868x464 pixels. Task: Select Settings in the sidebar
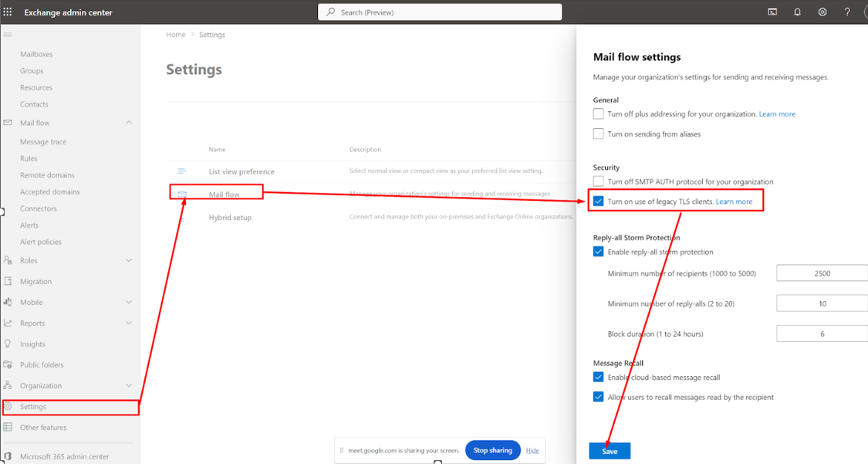coord(70,407)
